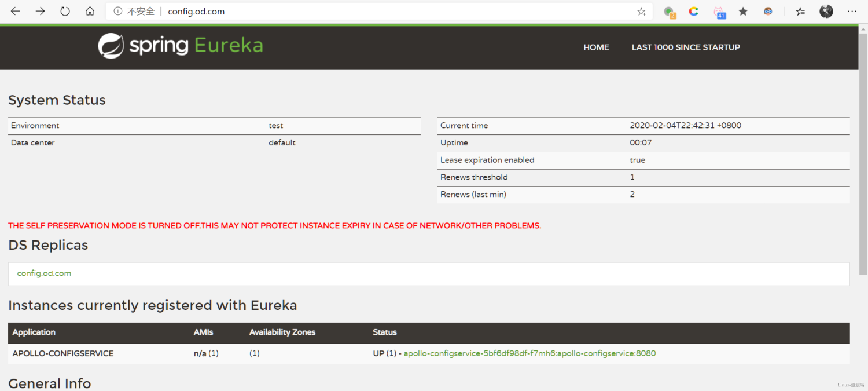
Task: Open the extension icon with badge 41
Action: pos(719,12)
